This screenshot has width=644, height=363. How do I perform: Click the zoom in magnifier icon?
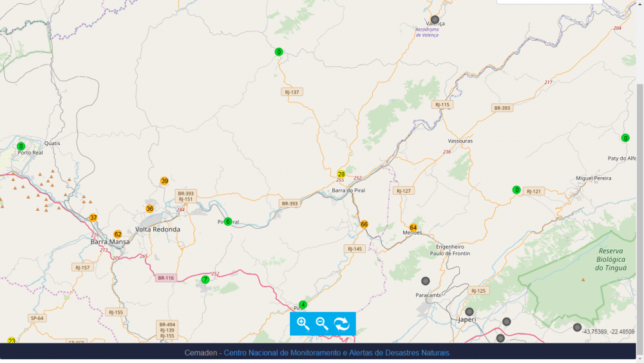pyautogui.click(x=303, y=324)
